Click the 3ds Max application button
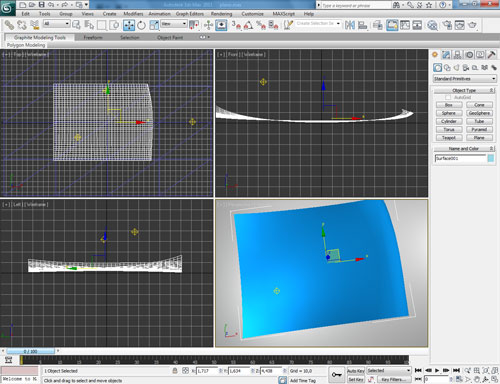Screen dimensions: 500x384 tap(7, 7)
